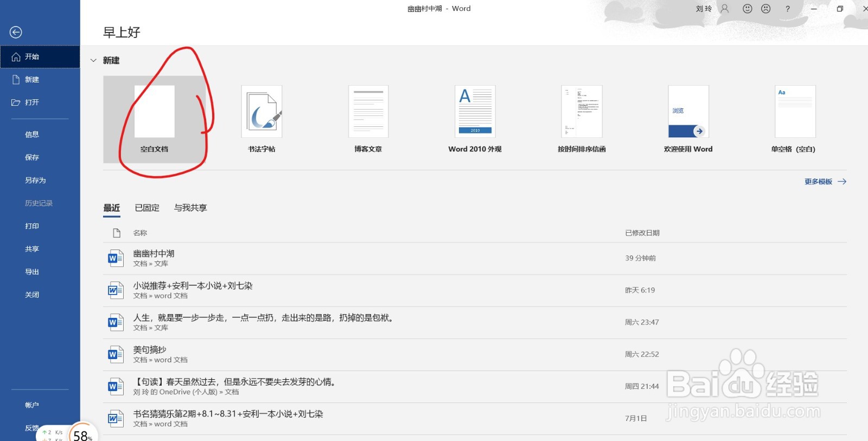Click the 39 分钟前 modified time
This screenshot has width=868, height=441.
coord(641,258)
